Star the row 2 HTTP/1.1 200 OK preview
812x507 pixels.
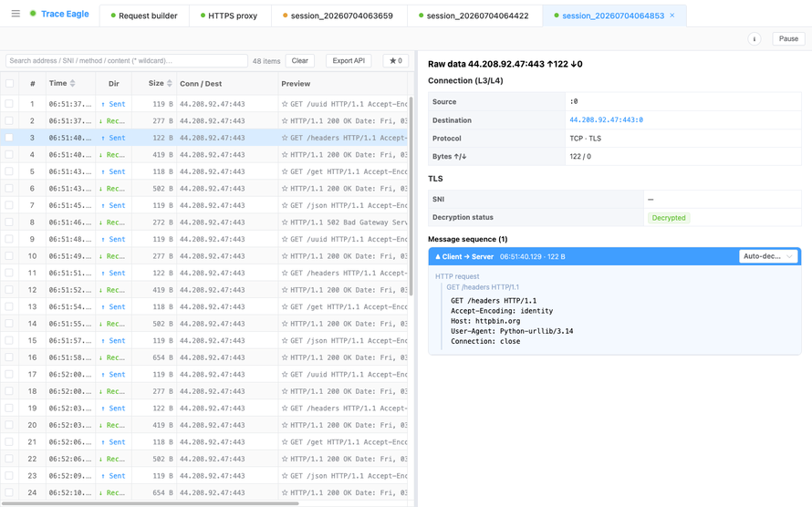pos(285,121)
